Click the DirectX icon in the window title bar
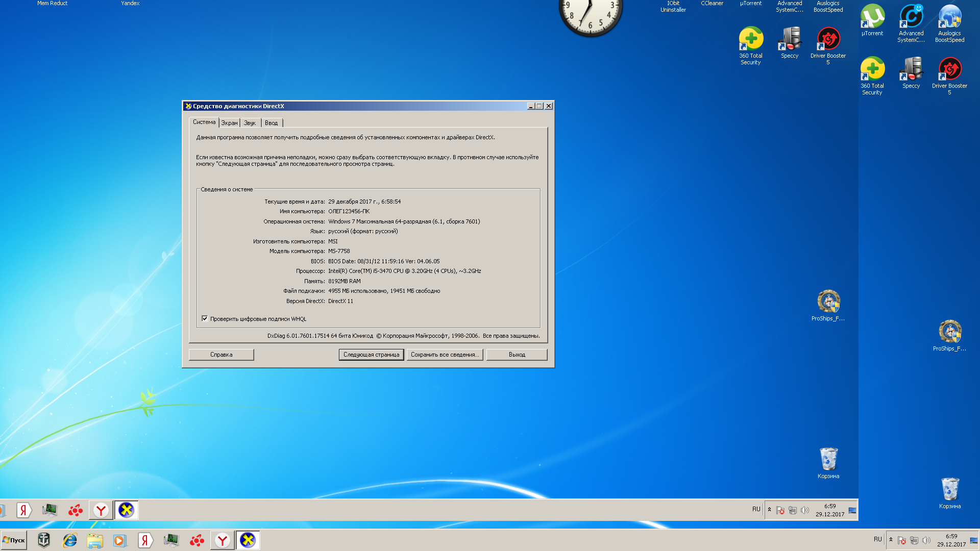Viewport: 980px width, 551px height. click(x=188, y=106)
